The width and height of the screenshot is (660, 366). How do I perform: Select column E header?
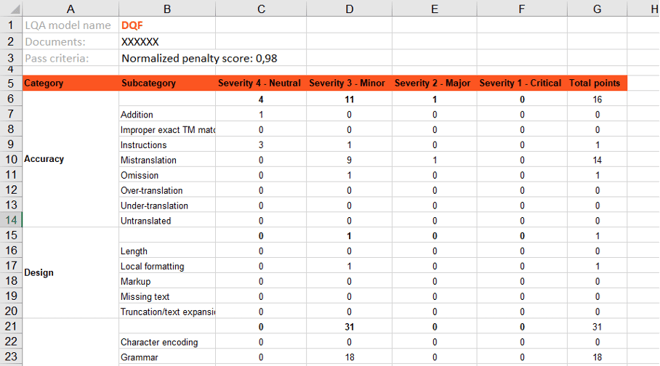[434, 9]
